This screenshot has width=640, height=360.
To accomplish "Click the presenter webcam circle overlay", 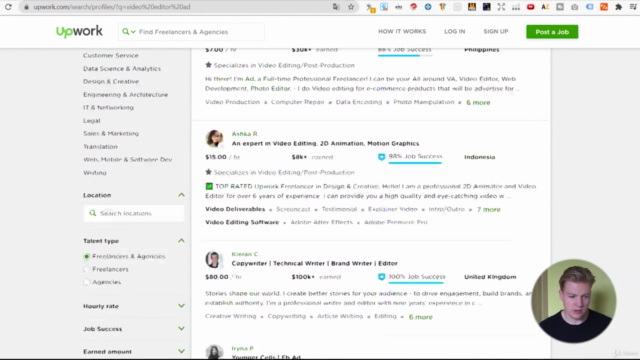I will click(573, 301).
